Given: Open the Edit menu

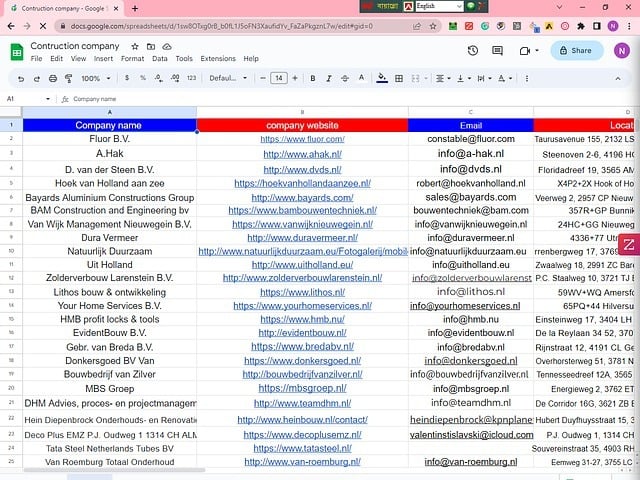Looking at the screenshot, I should [56, 59].
